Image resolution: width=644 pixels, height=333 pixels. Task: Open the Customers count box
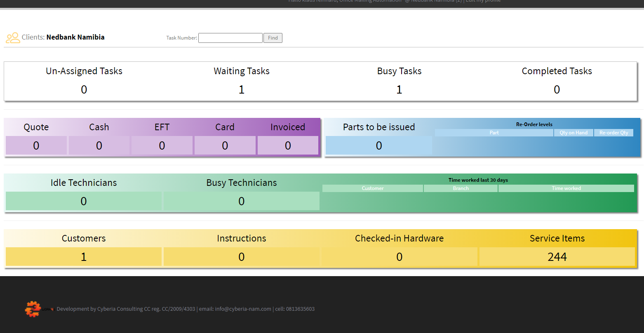tap(84, 257)
